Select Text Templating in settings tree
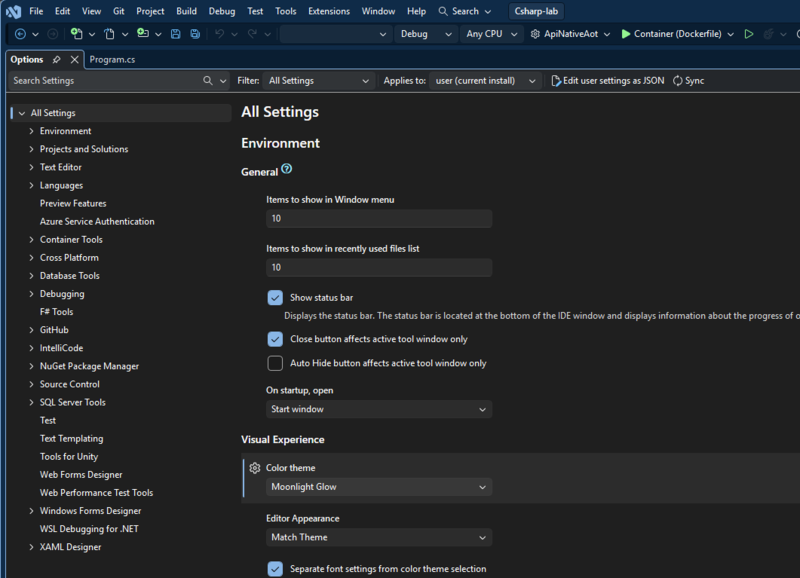This screenshot has width=800, height=578. [71, 439]
